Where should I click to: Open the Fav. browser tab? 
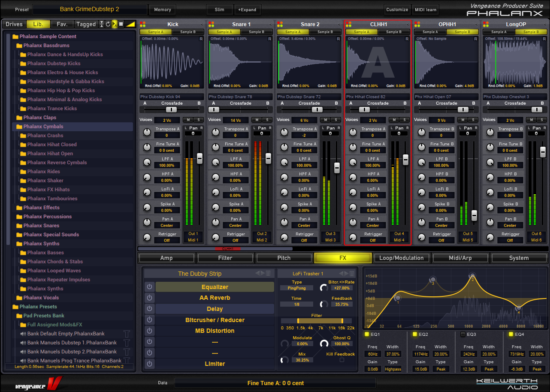pos(62,24)
